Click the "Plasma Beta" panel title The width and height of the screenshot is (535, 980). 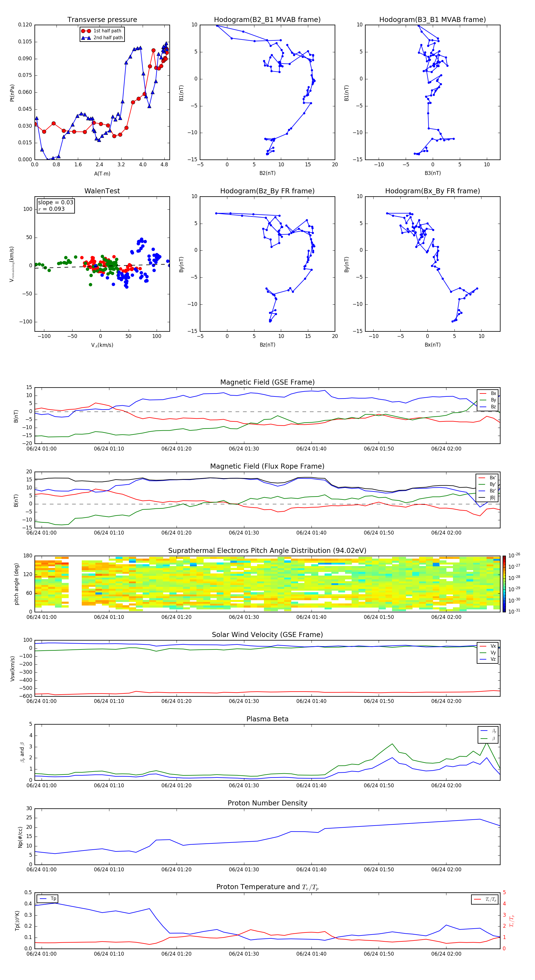pos(267,719)
